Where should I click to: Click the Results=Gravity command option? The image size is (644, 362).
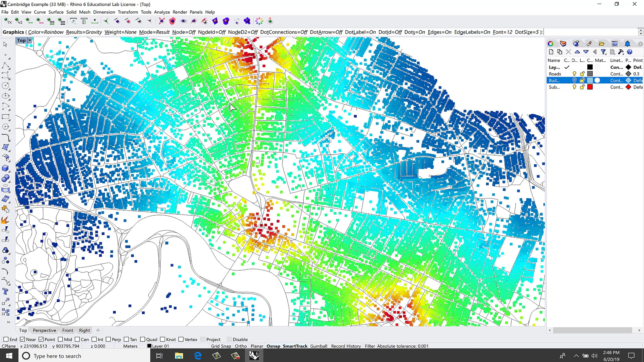pyautogui.click(x=84, y=32)
